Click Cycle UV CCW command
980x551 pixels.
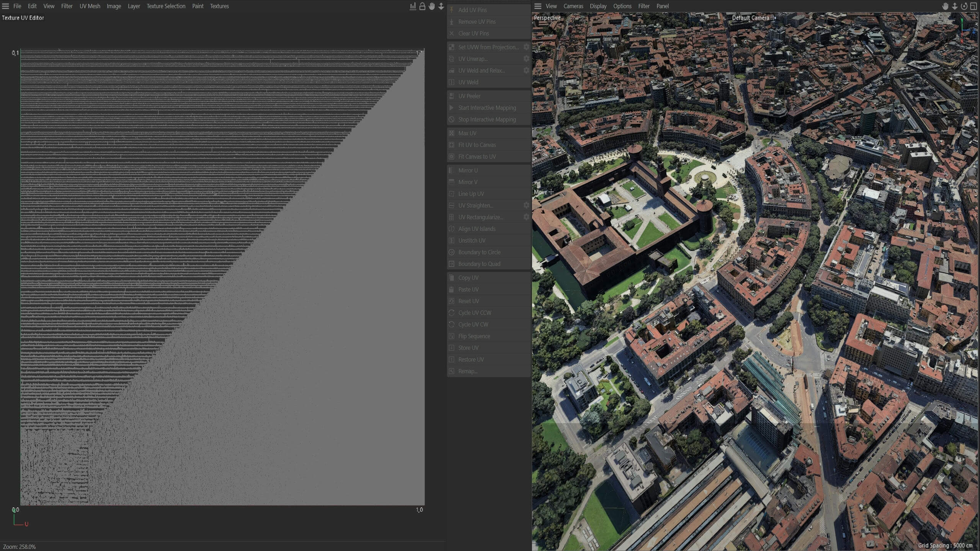pyautogui.click(x=488, y=313)
